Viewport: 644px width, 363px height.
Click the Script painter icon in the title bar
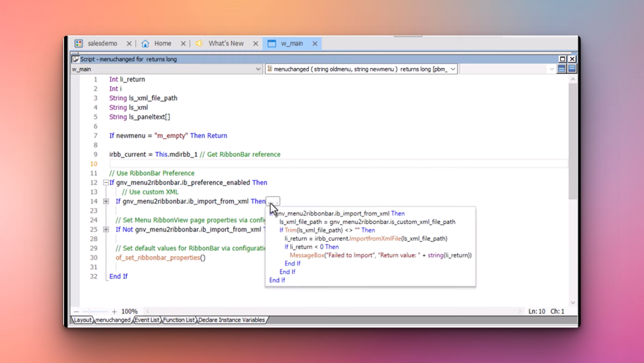(x=76, y=59)
